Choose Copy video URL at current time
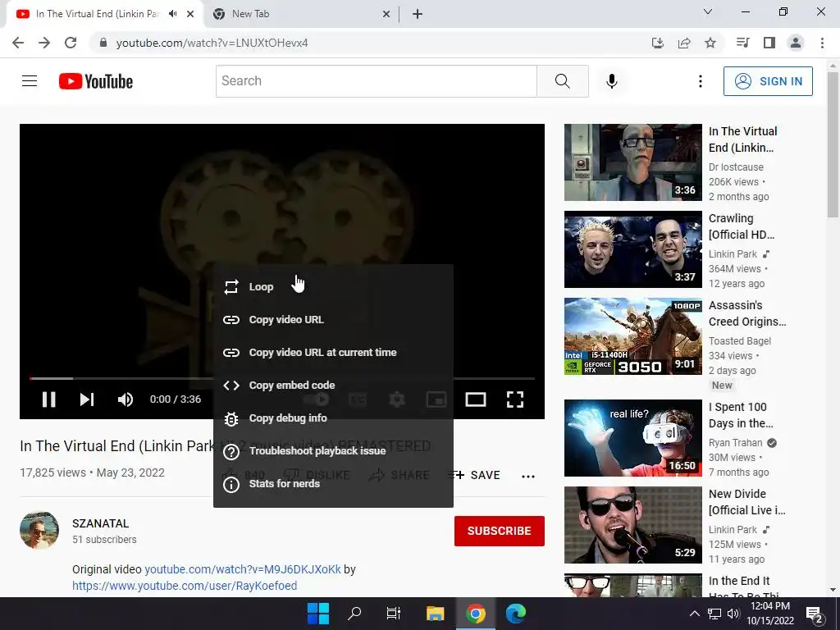This screenshot has width=840, height=630. click(333, 353)
